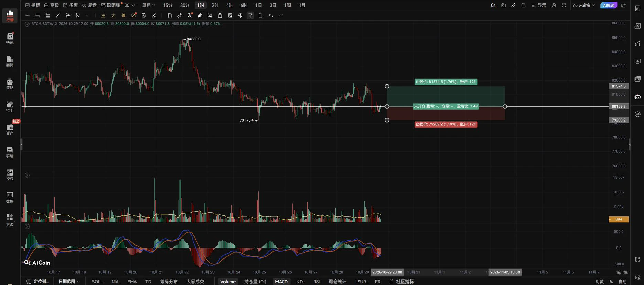The height and width of the screenshot is (285, 644).
Task: Toggle the BOLL indicator
Action: (97, 282)
